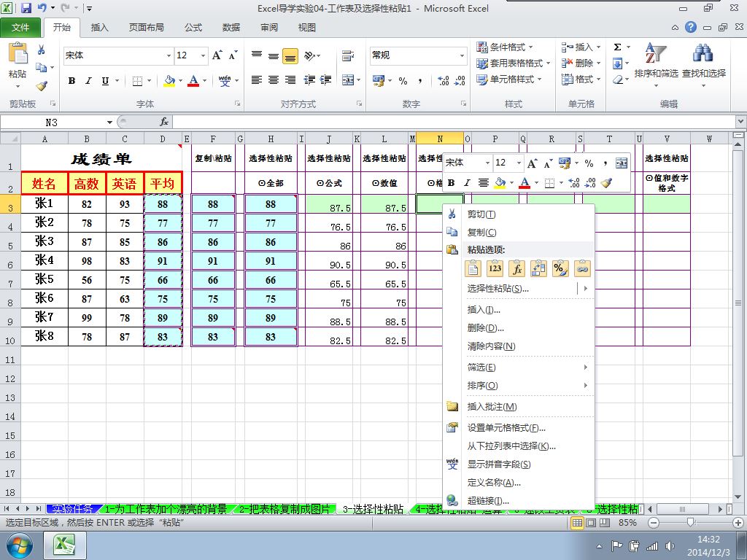Viewport: 747px width, 560px height.
Task: Choose Paste Formulas fx icon in context menu
Action: point(517,268)
